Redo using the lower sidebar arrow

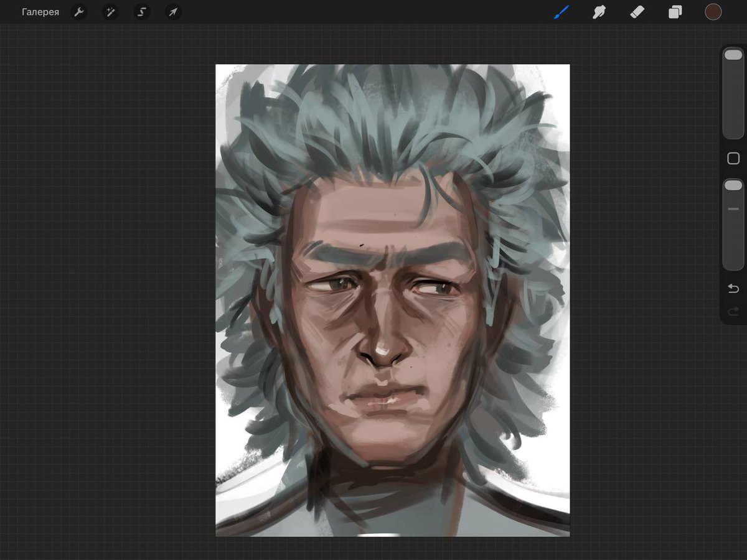pos(733,310)
